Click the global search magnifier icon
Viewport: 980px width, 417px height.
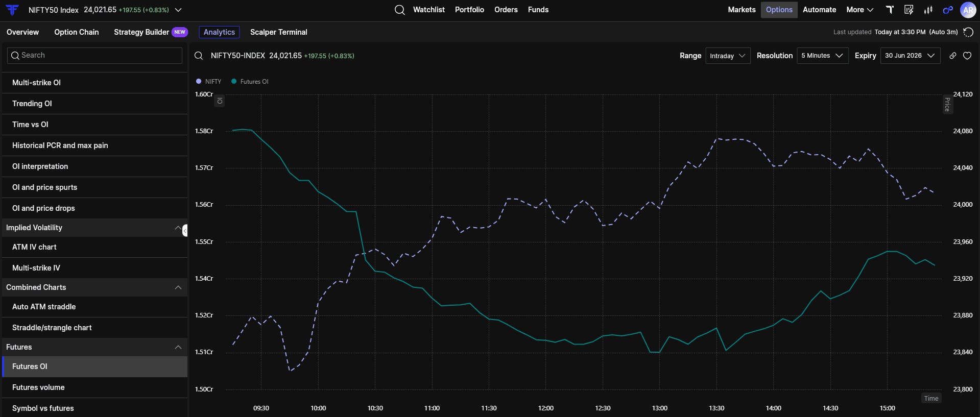pos(400,10)
